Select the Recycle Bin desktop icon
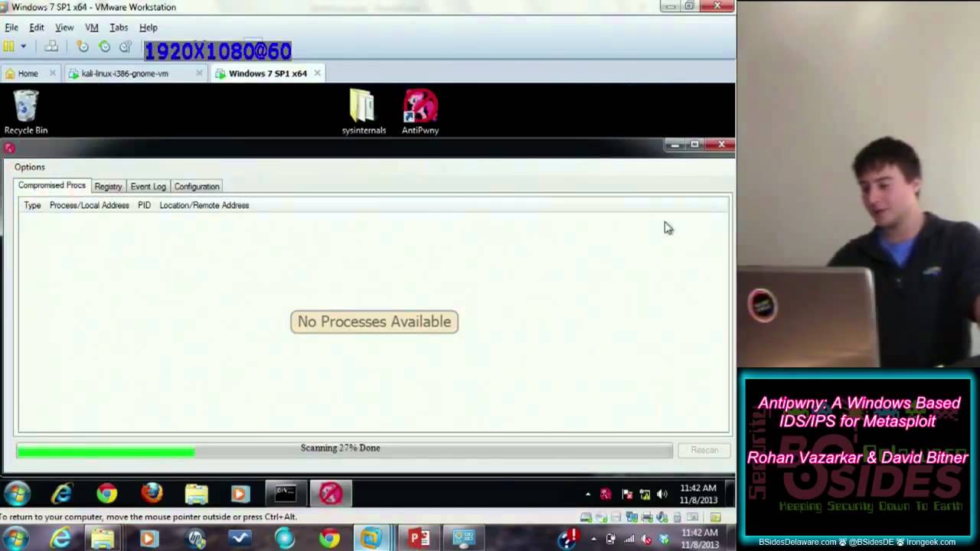980x551 pixels. pyautogui.click(x=26, y=112)
